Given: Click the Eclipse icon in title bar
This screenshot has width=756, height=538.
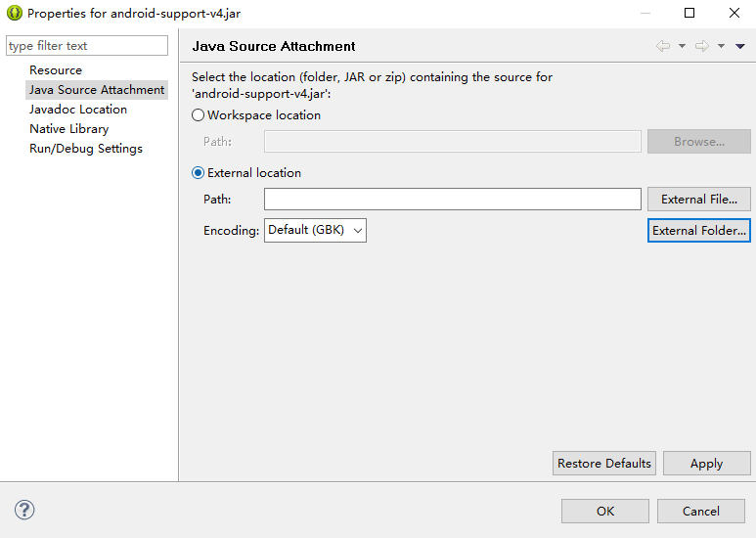Looking at the screenshot, I should 15,13.
